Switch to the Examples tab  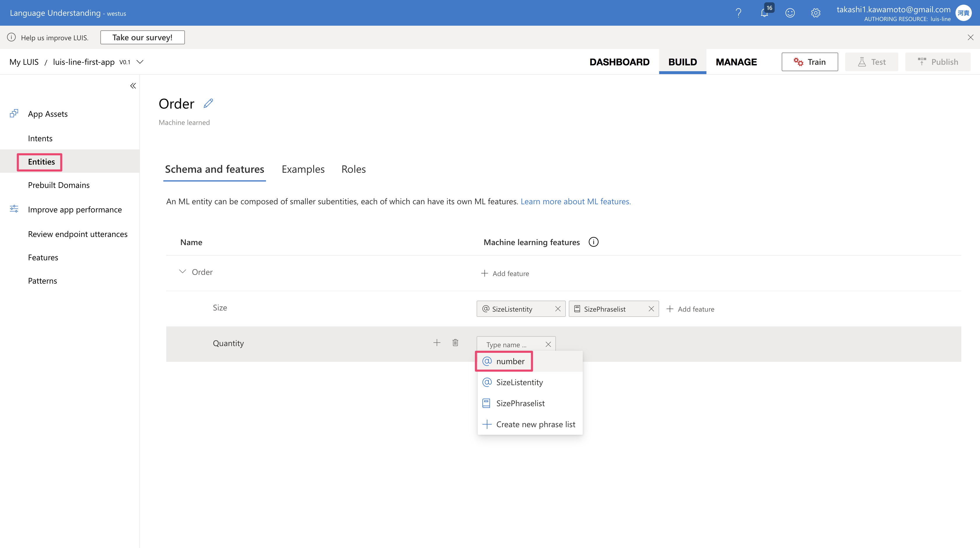(x=303, y=169)
